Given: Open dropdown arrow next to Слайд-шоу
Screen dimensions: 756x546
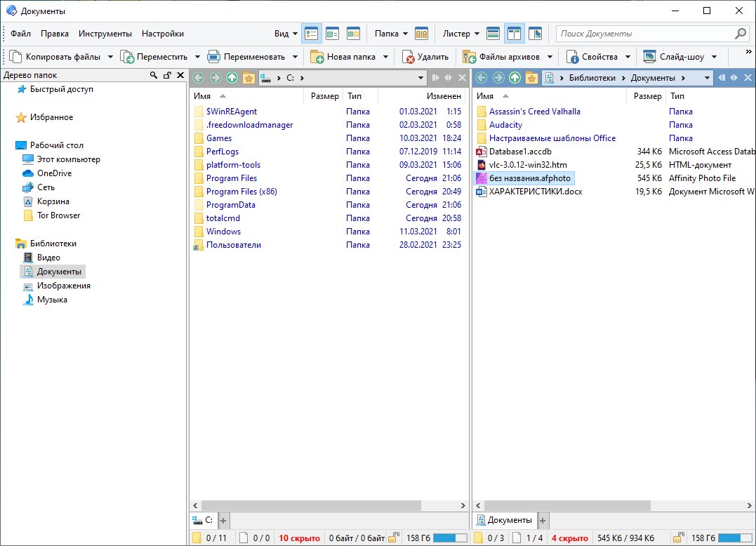Looking at the screenshot, I should point(714,57).
